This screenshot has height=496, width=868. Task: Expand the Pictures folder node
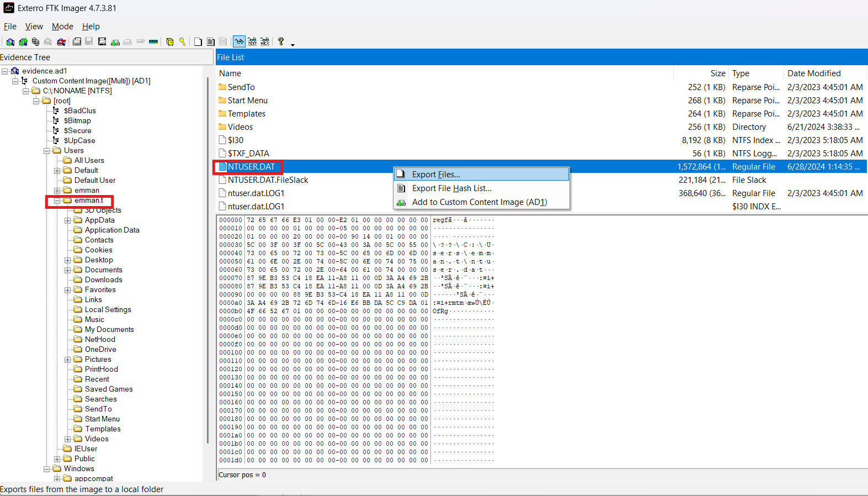point(67,360)
